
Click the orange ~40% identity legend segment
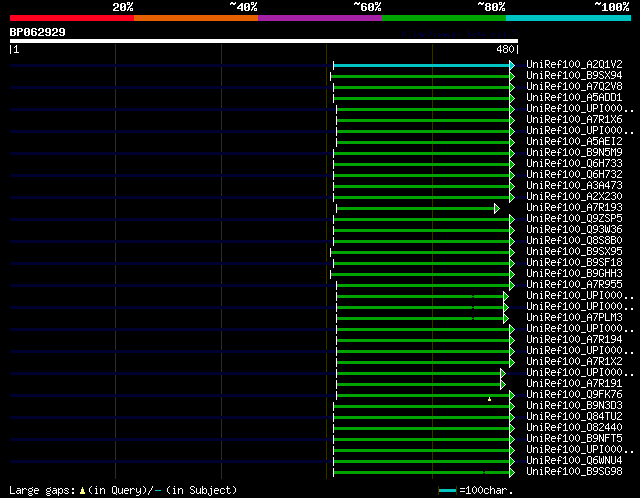pyautogui.click(x=196, y=18)
